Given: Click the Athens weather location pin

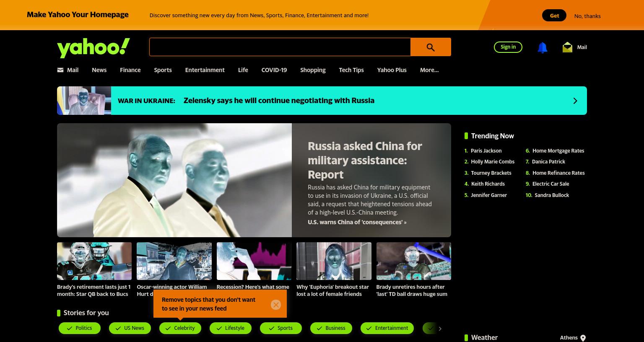Looking at the screenshot, I should click(x=583, y=338).
